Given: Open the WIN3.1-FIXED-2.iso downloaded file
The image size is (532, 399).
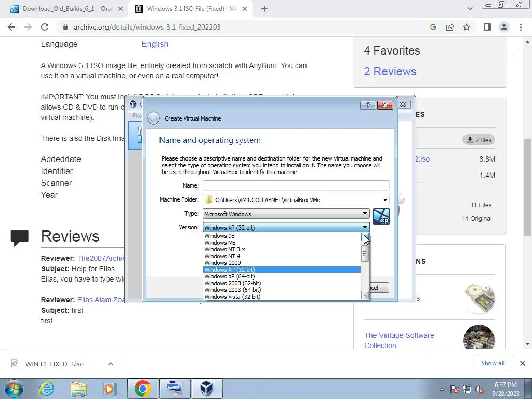Looking at the screenshot, I should tap(54, 364).
